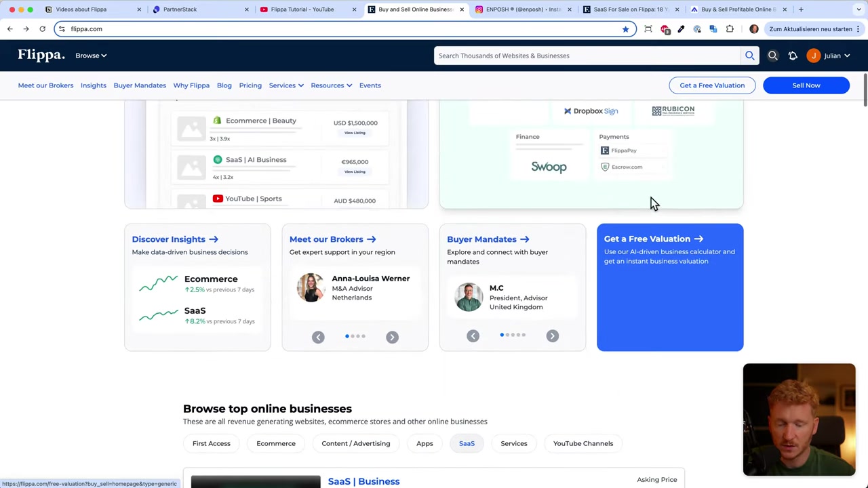
Task: Click the outlined Get a Free Valuation button
Action: (x=712, y=85)
